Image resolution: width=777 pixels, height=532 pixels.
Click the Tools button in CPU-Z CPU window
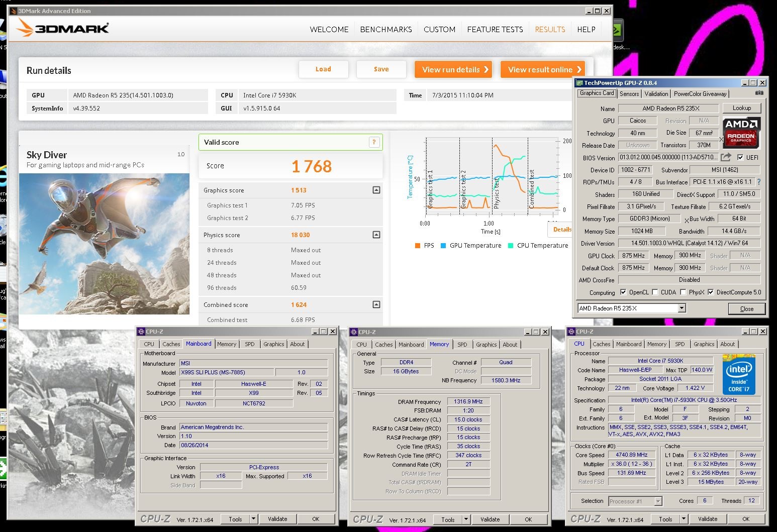[665, 519]
